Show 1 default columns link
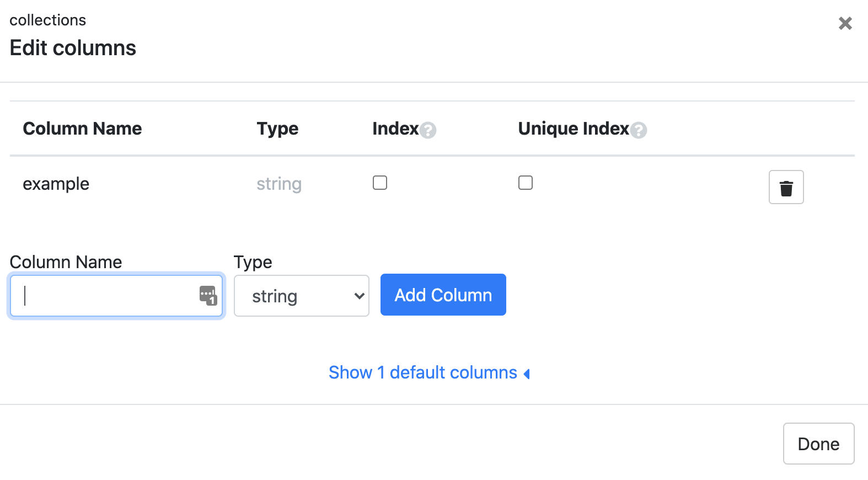This screenshot has width=868, height=480. (422, 373)
